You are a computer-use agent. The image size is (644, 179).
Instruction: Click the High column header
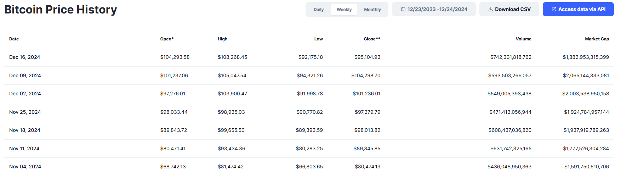[x=223, y=39]
